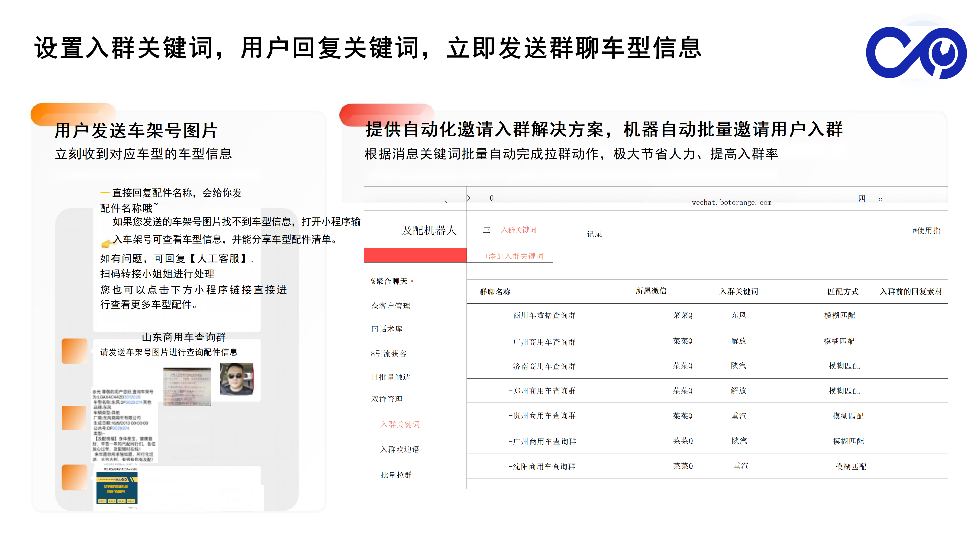Open 话术库 in the sidebar
Viewport: 980px width, 551px height.
click(x=387, y=329)
